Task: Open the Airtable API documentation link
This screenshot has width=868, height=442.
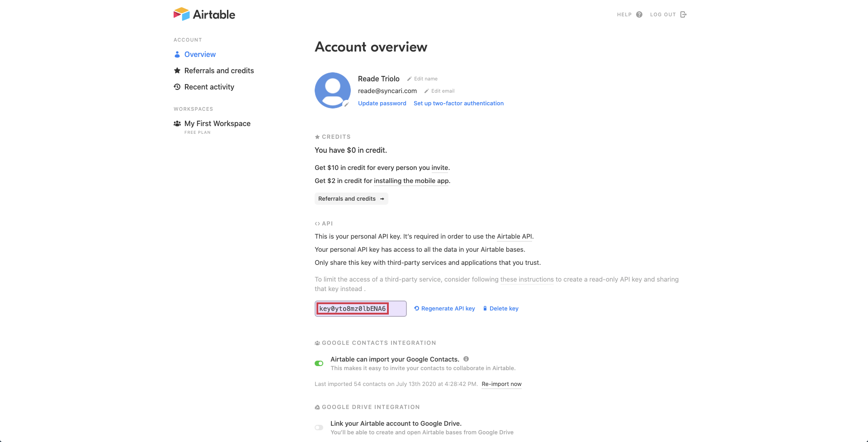Action: pyautogui.click(x=514, y=236)
